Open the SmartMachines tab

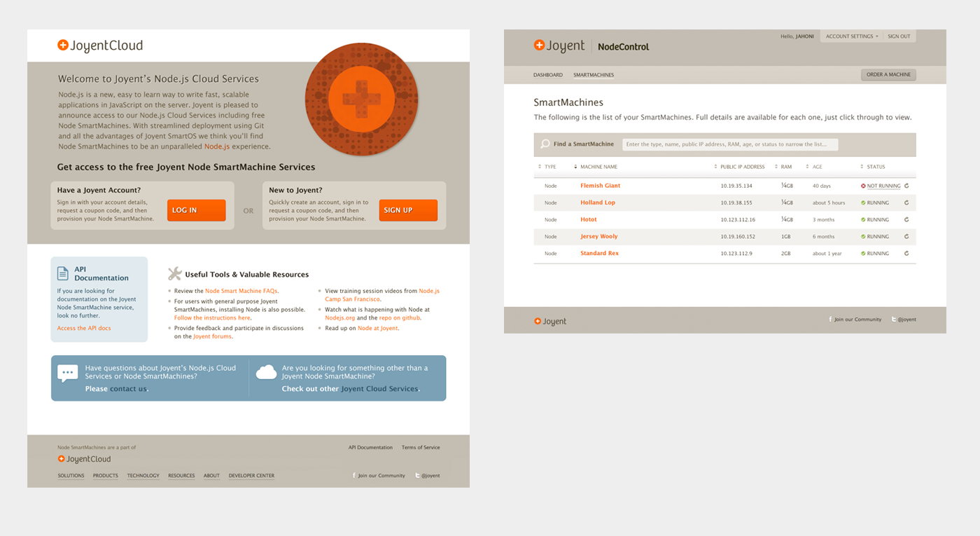[594, 75]
